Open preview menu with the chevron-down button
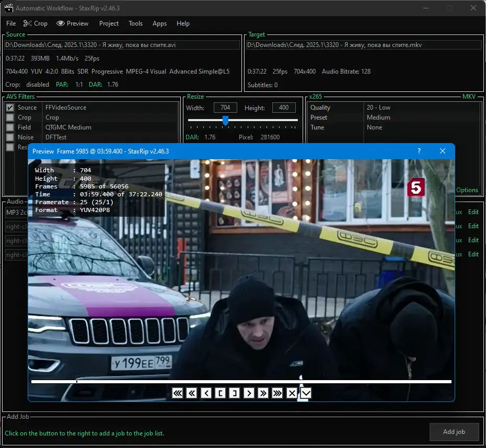This screenshot has height=448, width=486. point(306,393)
